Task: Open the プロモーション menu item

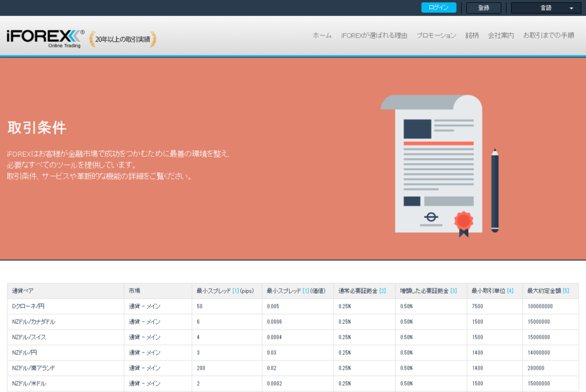Action: [437, 35]
